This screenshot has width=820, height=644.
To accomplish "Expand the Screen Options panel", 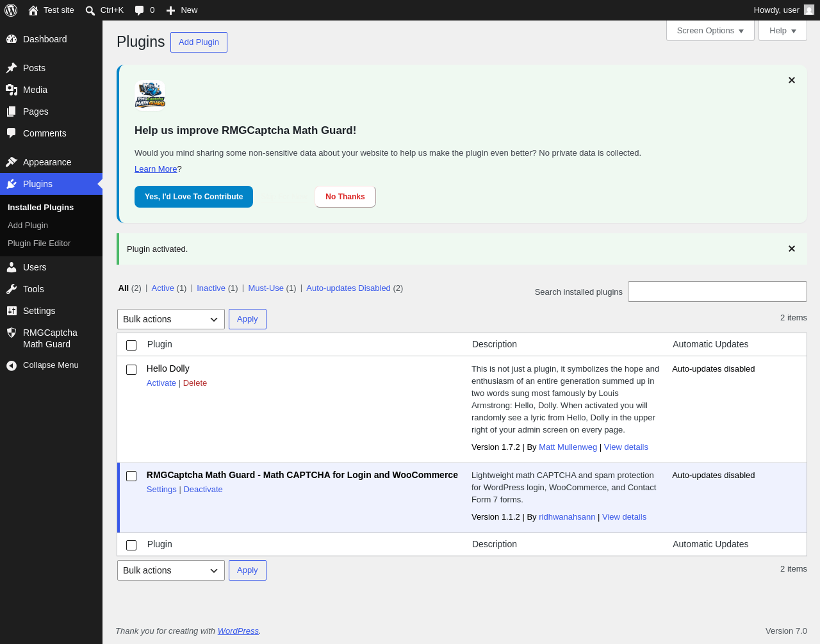I will [x=710, y=31].
